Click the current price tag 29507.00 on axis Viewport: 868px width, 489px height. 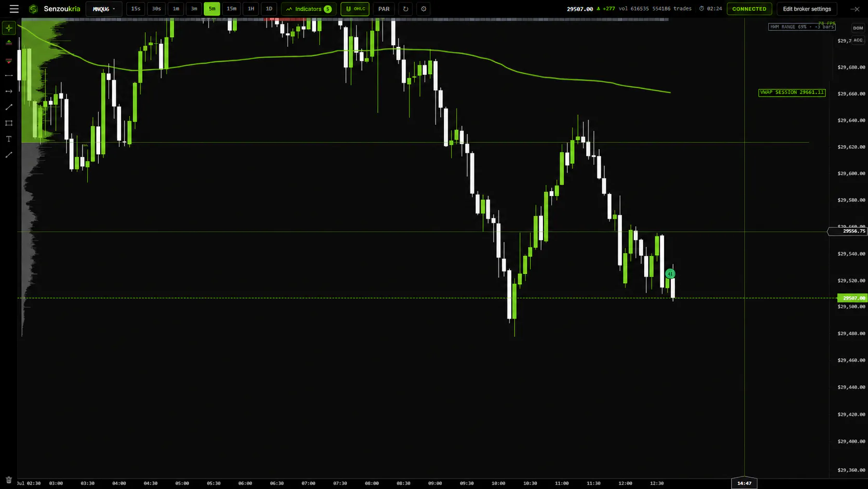coord(852,298)
